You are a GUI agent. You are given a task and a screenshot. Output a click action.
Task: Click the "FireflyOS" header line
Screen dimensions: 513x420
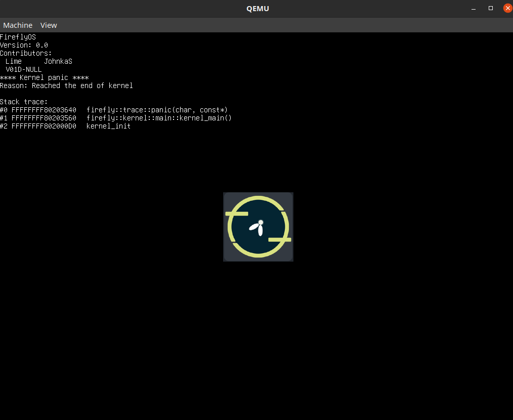[x=18, y=37]
